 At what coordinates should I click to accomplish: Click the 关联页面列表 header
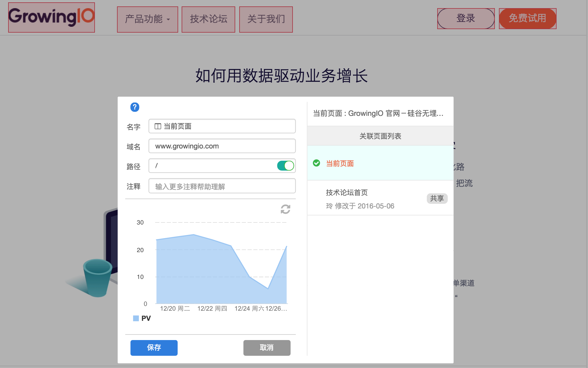[x=380, y=136]
